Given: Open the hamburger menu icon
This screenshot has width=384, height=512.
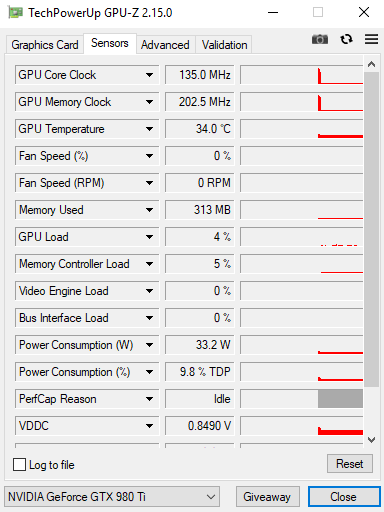Looking at the screenshot, I should [371, 39].
